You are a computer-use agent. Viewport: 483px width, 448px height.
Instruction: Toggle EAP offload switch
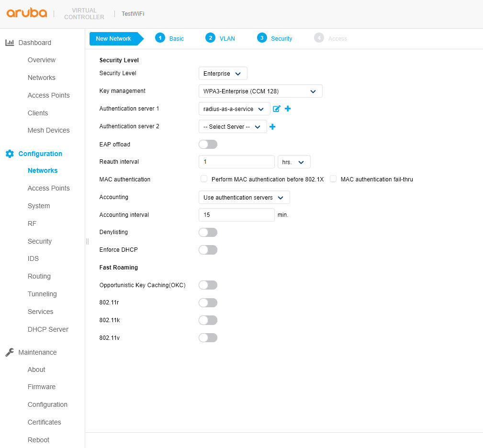click(x=208, y=144)
